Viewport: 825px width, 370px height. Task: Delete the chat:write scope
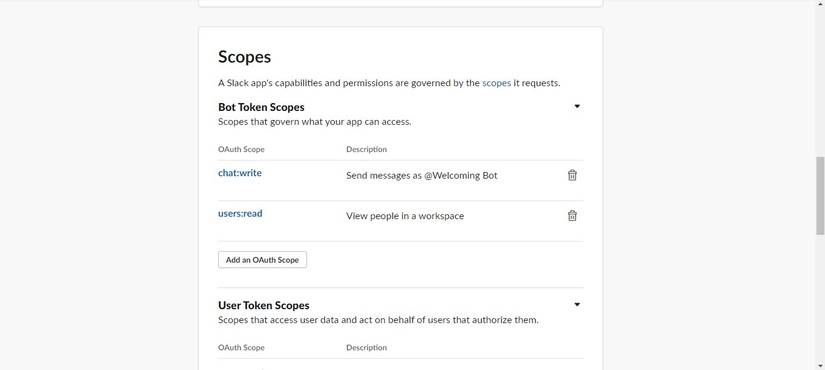tap(572, 175)
